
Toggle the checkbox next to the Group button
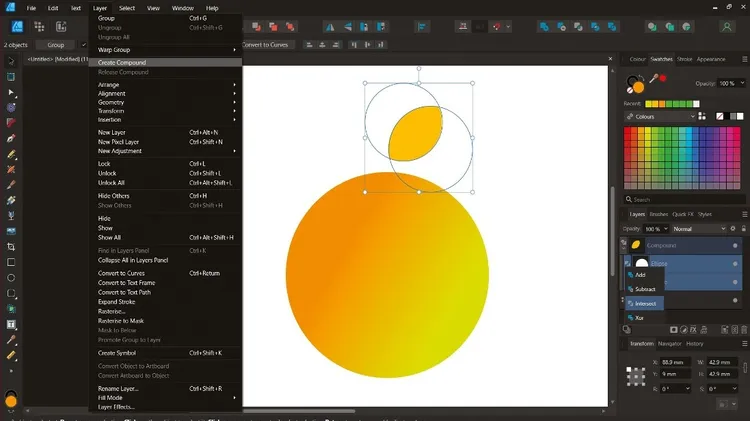[x=84, y=44]
